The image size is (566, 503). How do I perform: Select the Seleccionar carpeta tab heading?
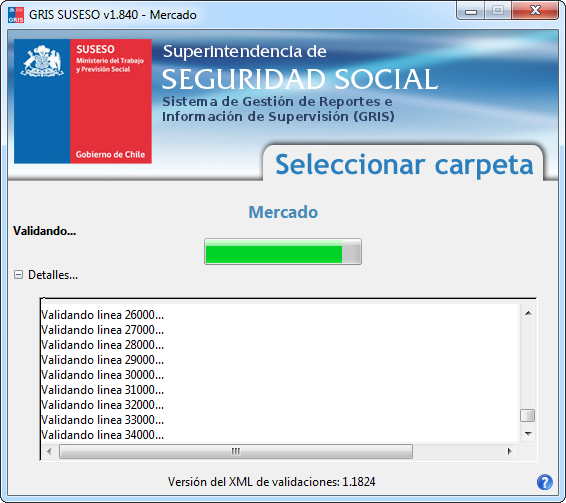[x=404, y=165]
